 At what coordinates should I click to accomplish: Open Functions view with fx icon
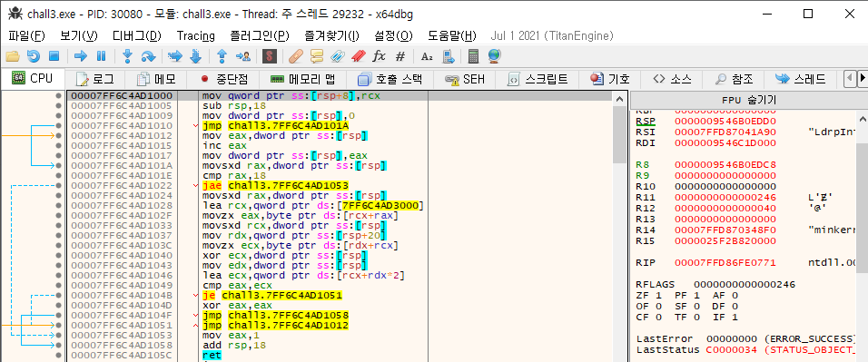379,56
